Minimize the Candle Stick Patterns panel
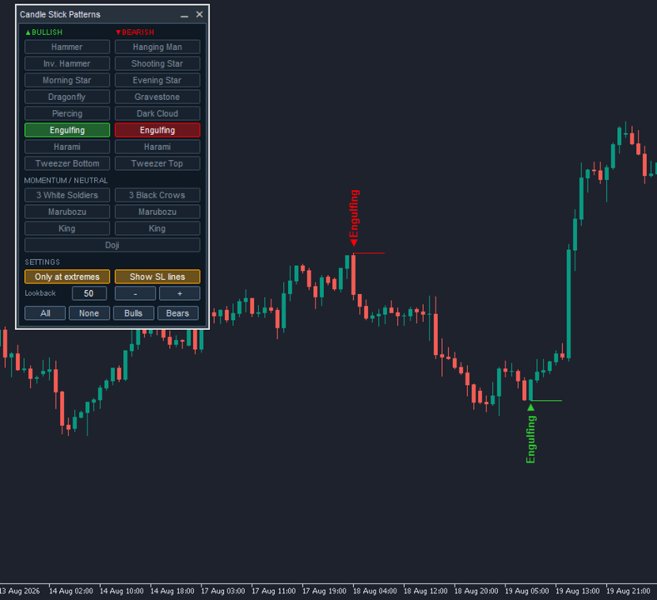 (184, 15)
